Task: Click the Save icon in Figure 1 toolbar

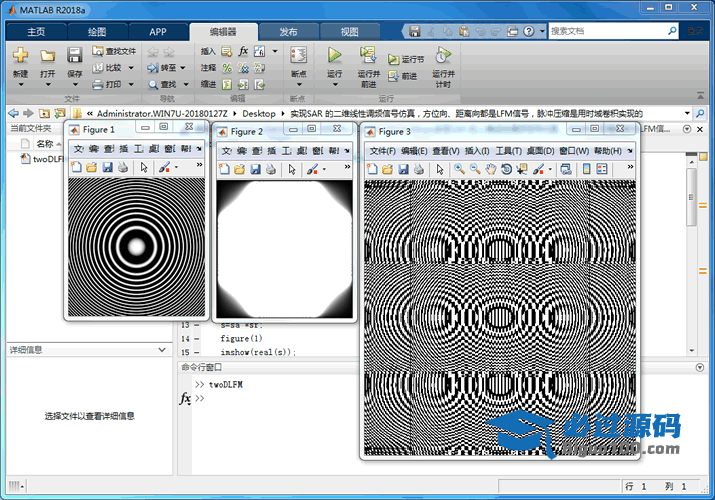Action: 107,168
